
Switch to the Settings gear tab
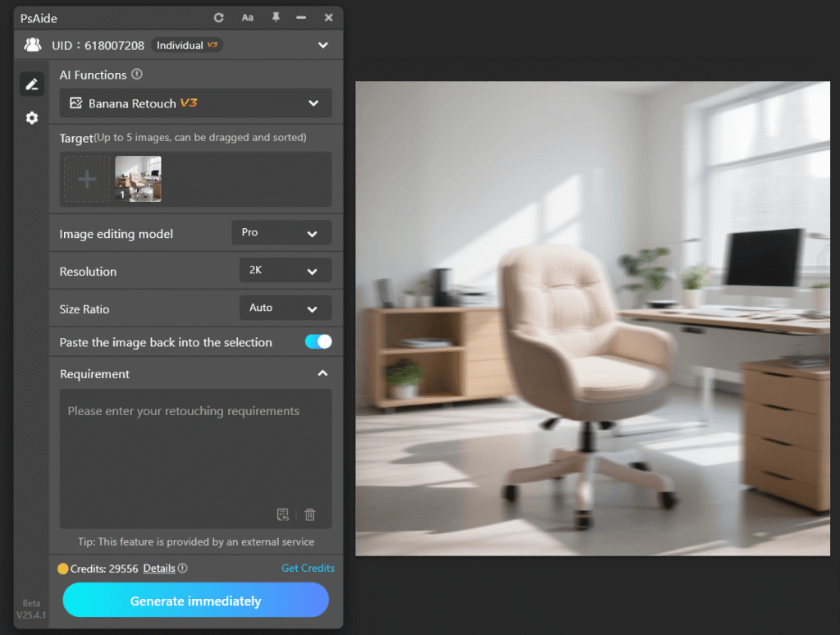click(x=31, y=117)
